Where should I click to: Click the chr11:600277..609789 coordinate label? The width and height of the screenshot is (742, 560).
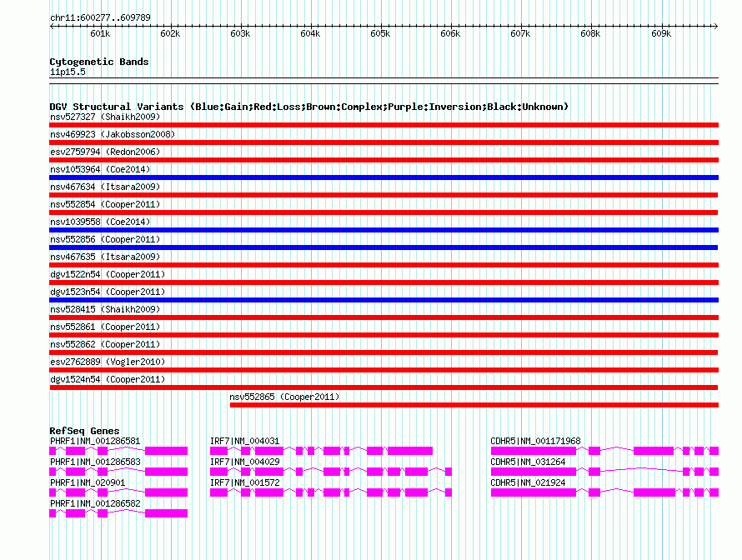click(100, 17)
